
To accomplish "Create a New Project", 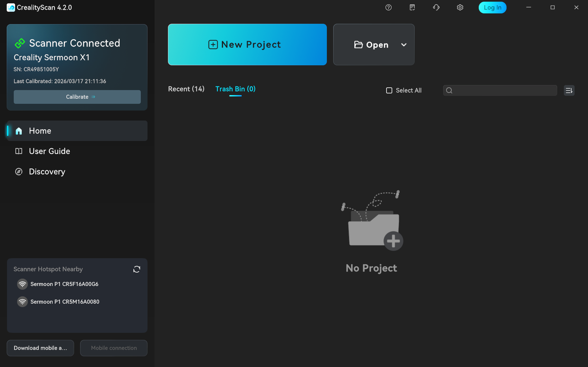I will (x=247, y=45).
